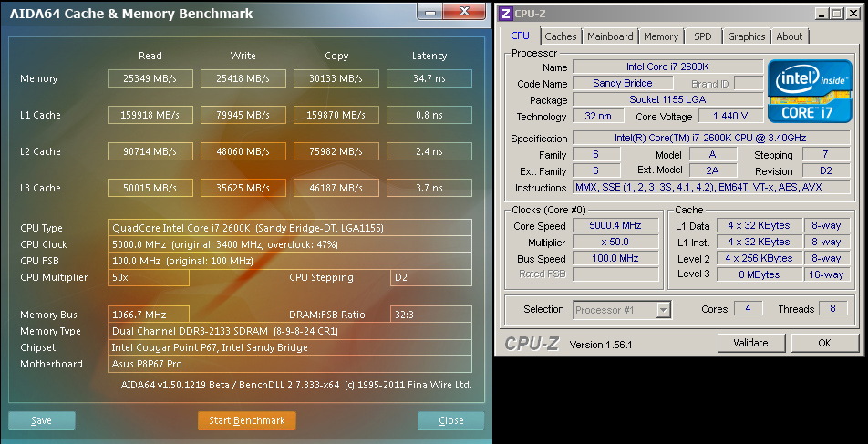This screenshot has height=444, width=868.
Task: Click L3 Cache Read value 50015 MB/s
Action: (150, 188)
